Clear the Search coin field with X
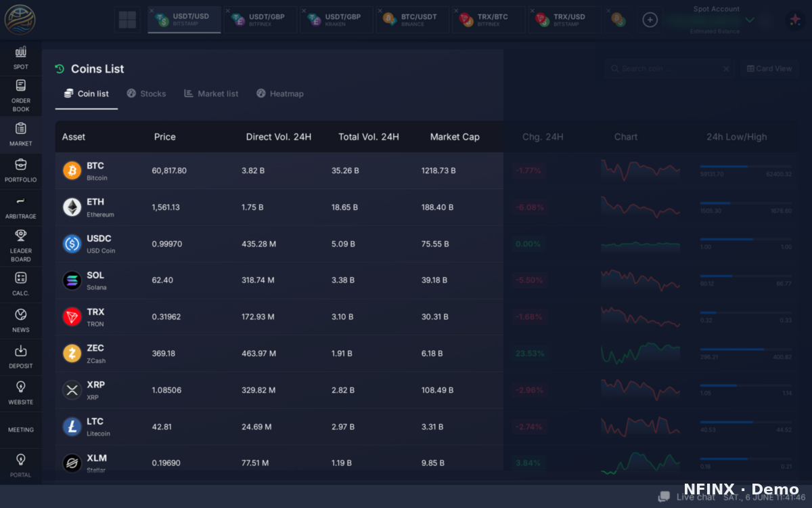Screen dimensions: 812x508 tap(725, 68)
